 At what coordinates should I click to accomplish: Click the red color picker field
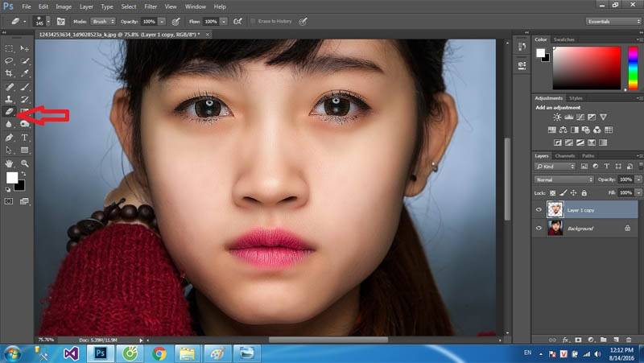587,68
